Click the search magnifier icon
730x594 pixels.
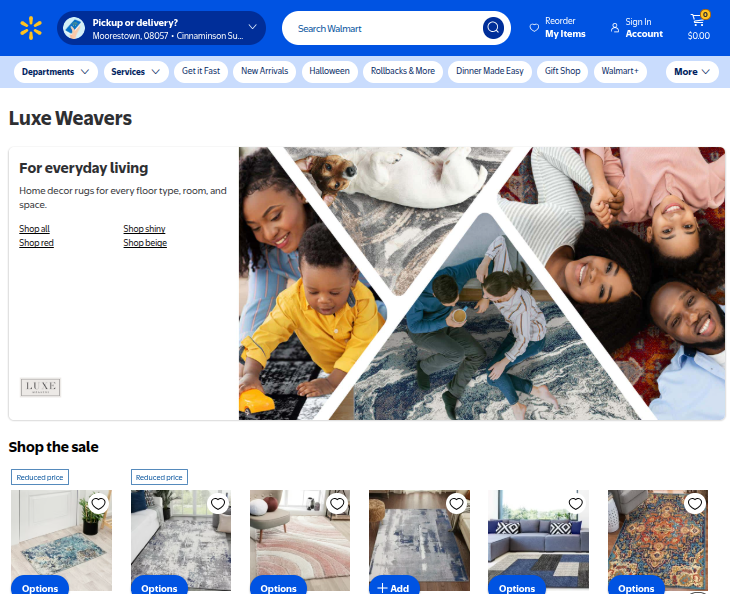pos(492,28)
